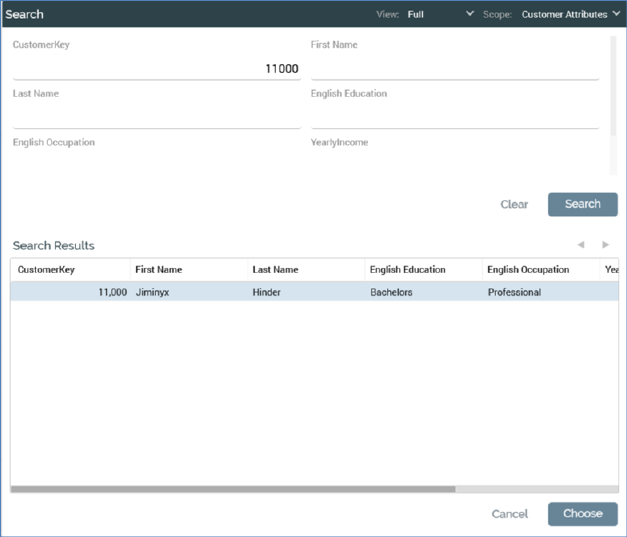Click the English Occupation column header
The width and height of the screenshot is (627, 537).
coord(528,270)
